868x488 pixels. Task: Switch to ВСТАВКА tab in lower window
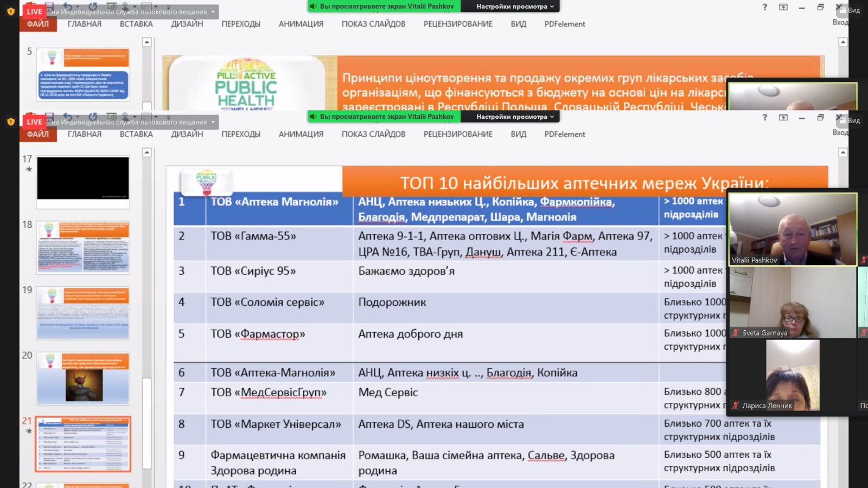coord(136,134)
